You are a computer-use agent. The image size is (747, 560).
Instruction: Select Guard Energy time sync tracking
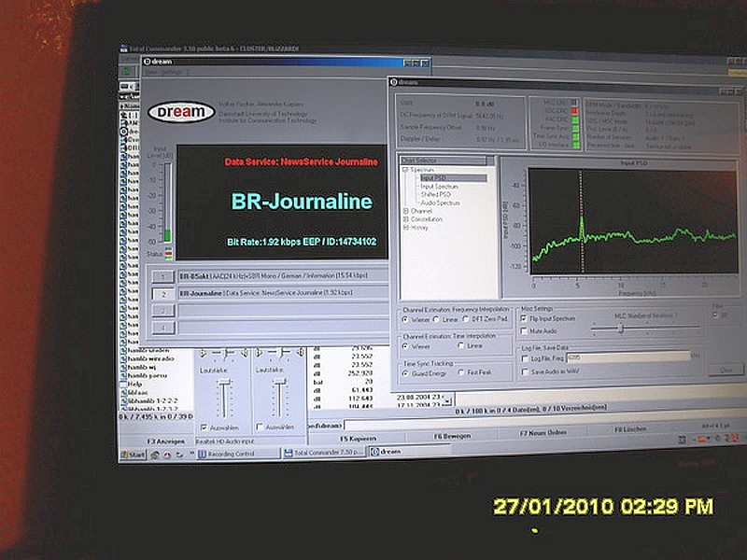point(405,374)
